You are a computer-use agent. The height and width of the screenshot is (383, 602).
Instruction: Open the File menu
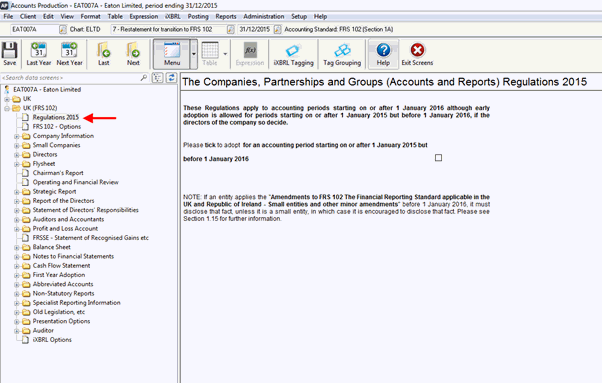(8, 17)
